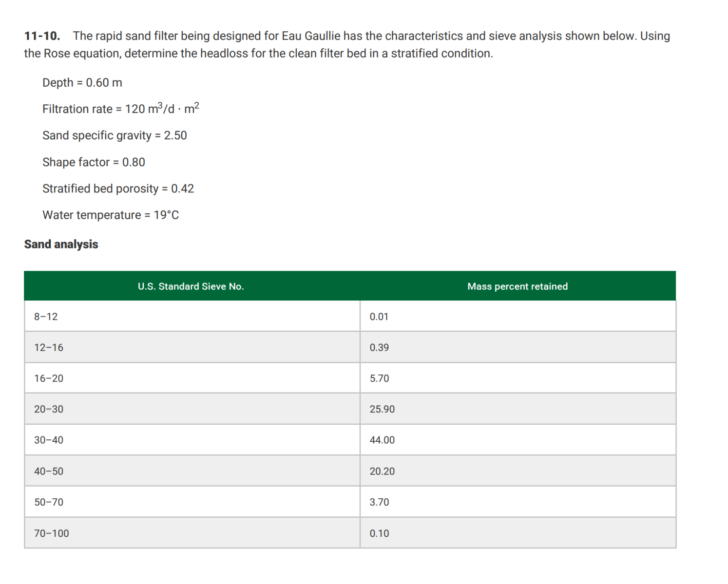Click 'Stratified bed porosity = 0.42'

(x=118, y=188)
